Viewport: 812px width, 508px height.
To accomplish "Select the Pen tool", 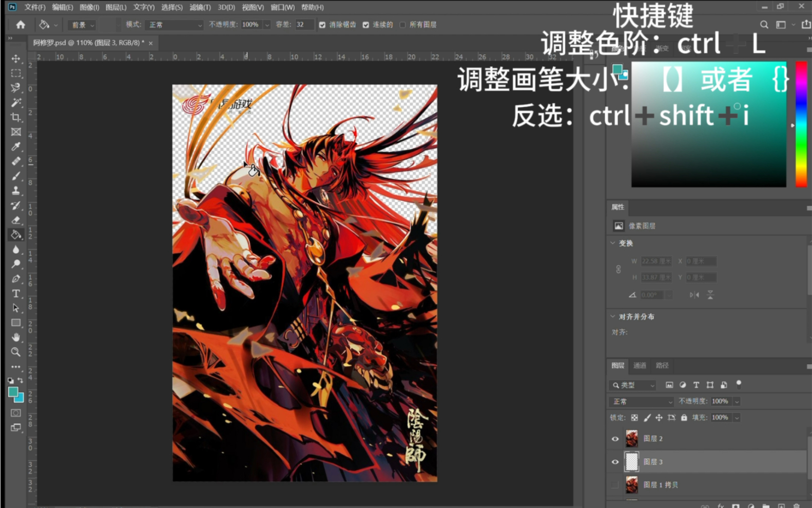I will 16,279.
